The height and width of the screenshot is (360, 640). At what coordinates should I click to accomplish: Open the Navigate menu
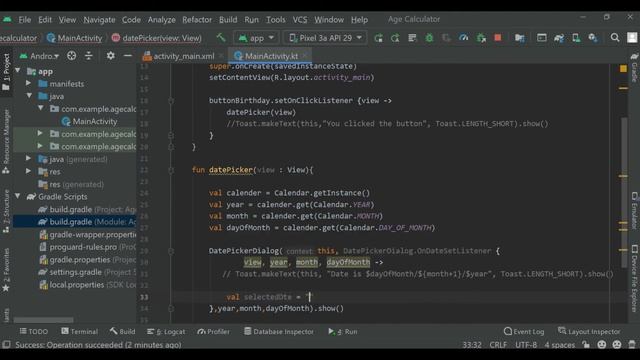(99, 20)
